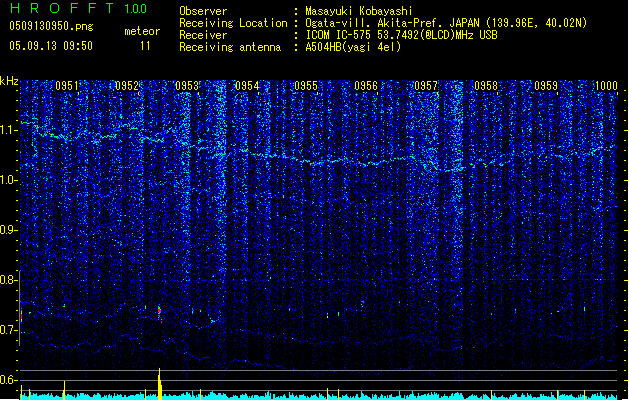Click the 0955 time marker
The height and width of the screenshot is (400, 629).
pyautogui.click(x=306, y=86)
